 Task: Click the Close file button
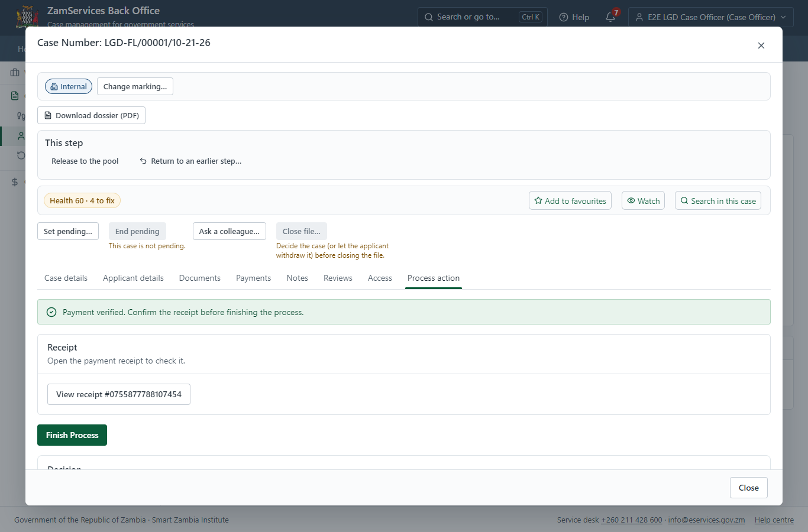[x=302, y=232]
